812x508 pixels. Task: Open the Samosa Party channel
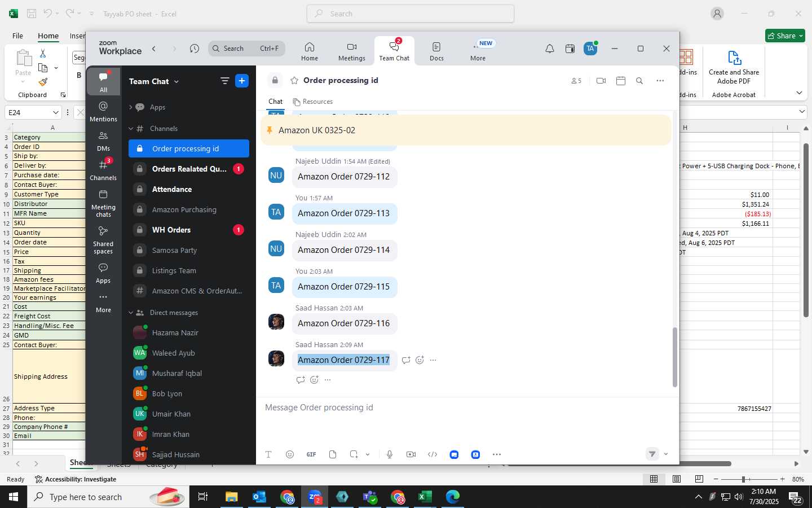[x=189, y=250]
